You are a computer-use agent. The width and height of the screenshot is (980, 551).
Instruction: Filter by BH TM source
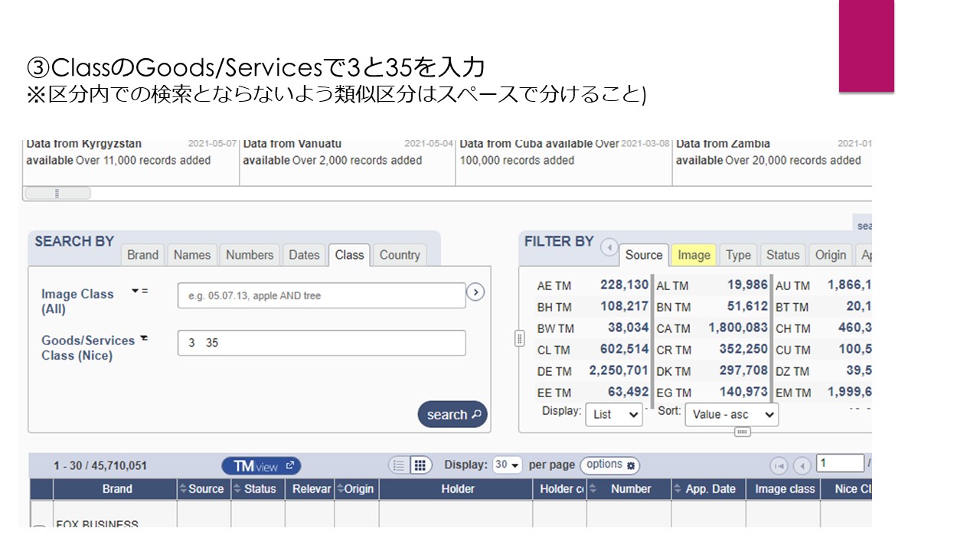coord(593,307)
